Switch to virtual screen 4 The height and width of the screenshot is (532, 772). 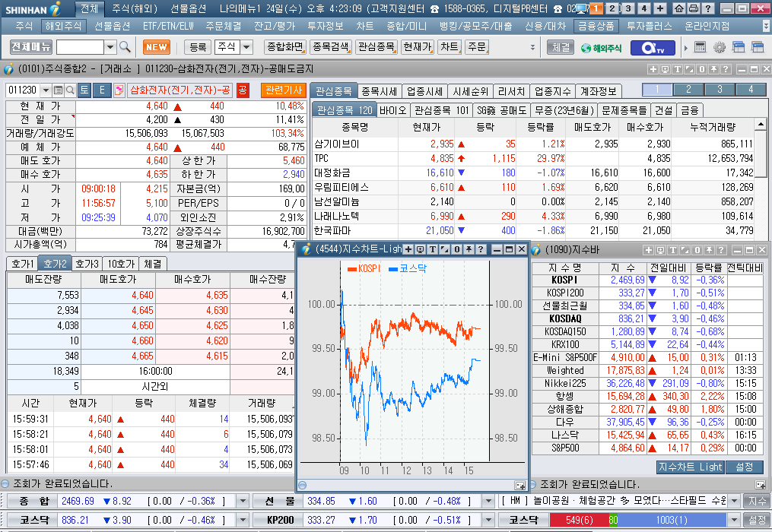click(643, 8)
